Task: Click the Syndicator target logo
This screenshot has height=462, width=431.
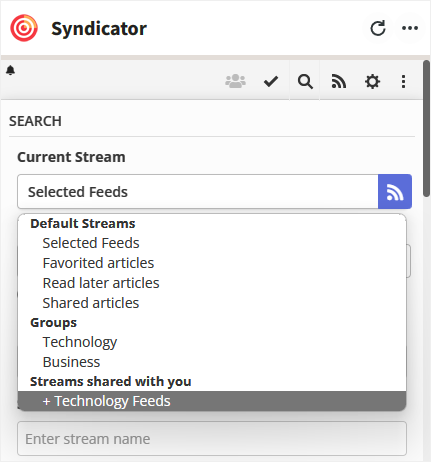Action: click(24, 28)
